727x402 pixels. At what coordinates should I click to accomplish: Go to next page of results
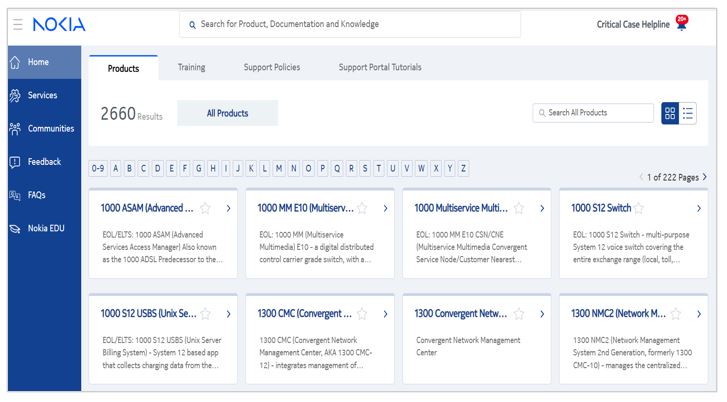pyautogui.click(x=704, y=177)
